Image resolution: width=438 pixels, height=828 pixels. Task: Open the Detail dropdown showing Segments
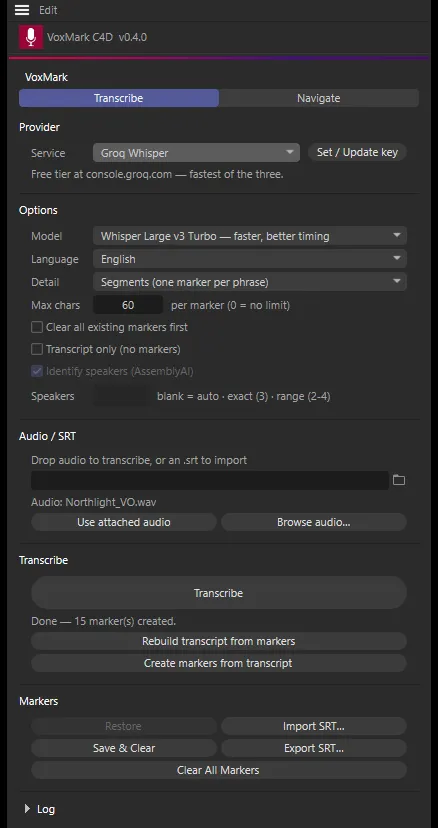pos(250,282)
